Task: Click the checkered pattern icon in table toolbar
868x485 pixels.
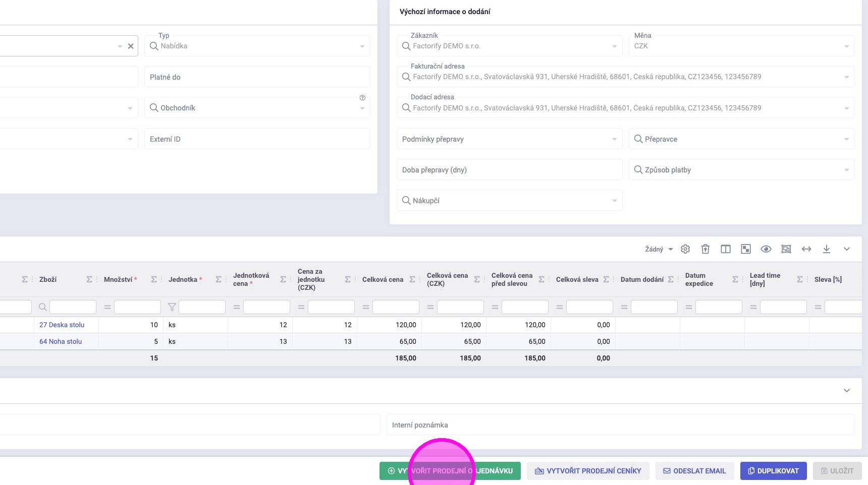Action: point(746,249)
